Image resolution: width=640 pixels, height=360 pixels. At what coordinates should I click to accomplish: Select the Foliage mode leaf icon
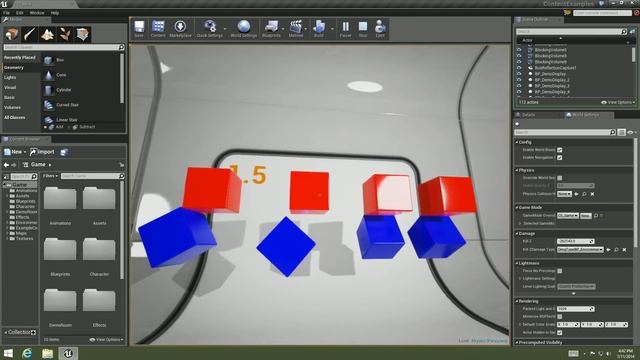(65, 34)
